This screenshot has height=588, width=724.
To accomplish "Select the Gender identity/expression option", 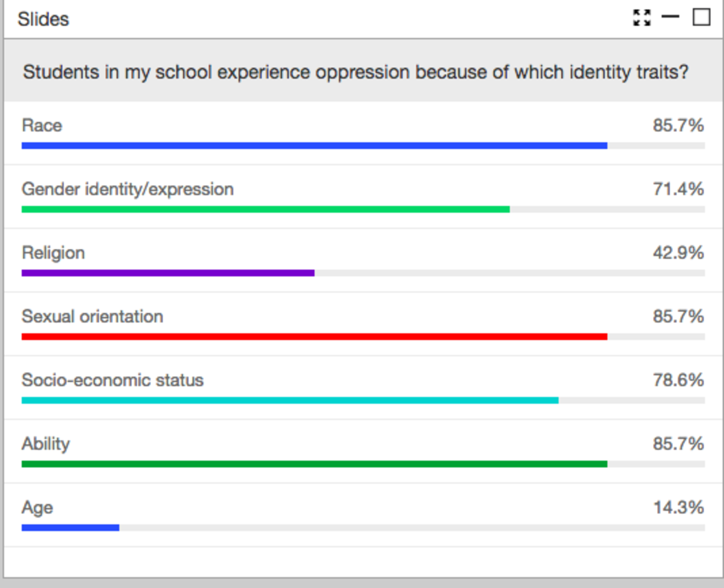I will click(128, 189).
